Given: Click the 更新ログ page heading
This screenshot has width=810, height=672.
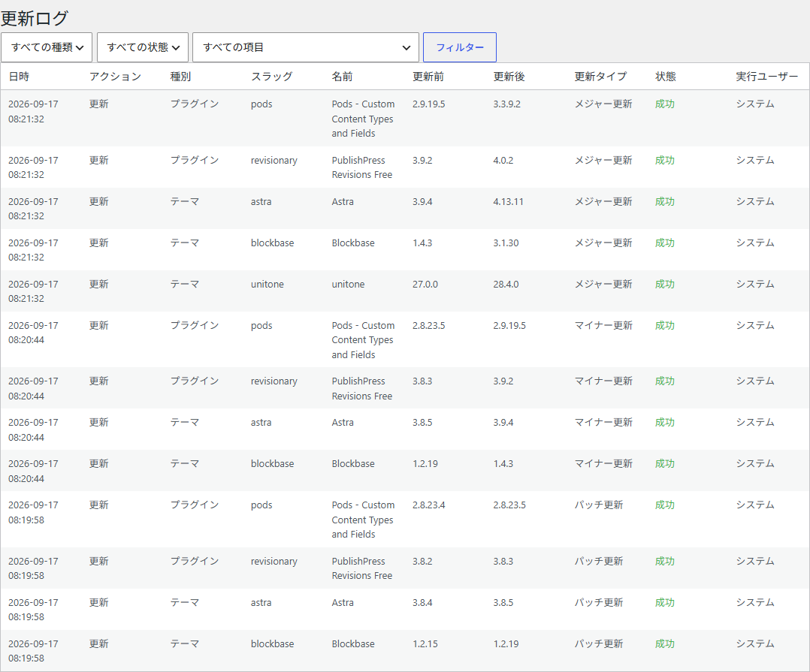Looking at the screenshot, I should 35,18.
